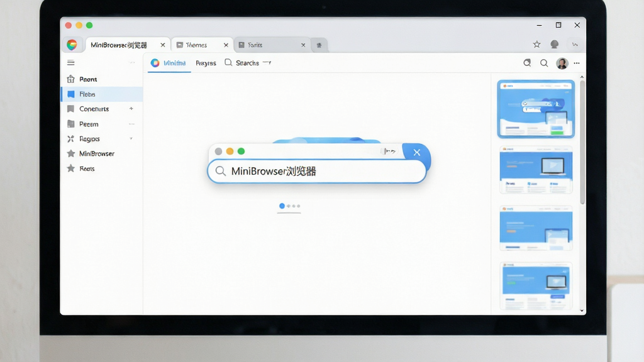The height and width of the screenshot is (362, 644).
Task: Close the third browser tab
Action: tap(303, 45)
